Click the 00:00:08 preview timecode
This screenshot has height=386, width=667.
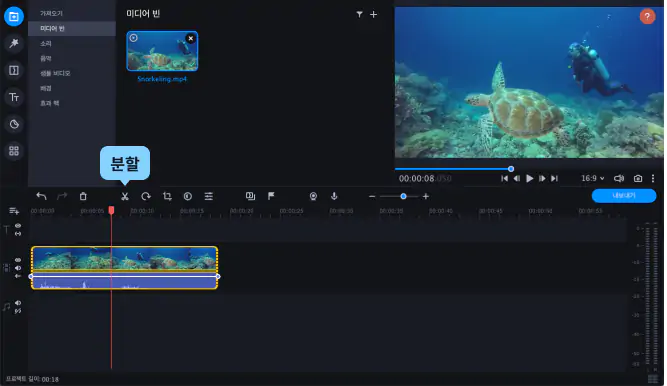(425, 179)
